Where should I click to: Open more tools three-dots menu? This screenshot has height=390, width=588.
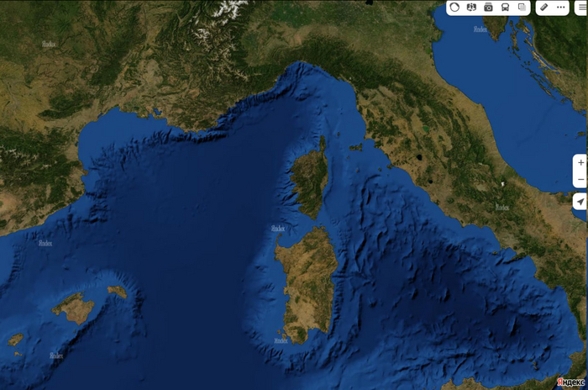pos(561,7)
